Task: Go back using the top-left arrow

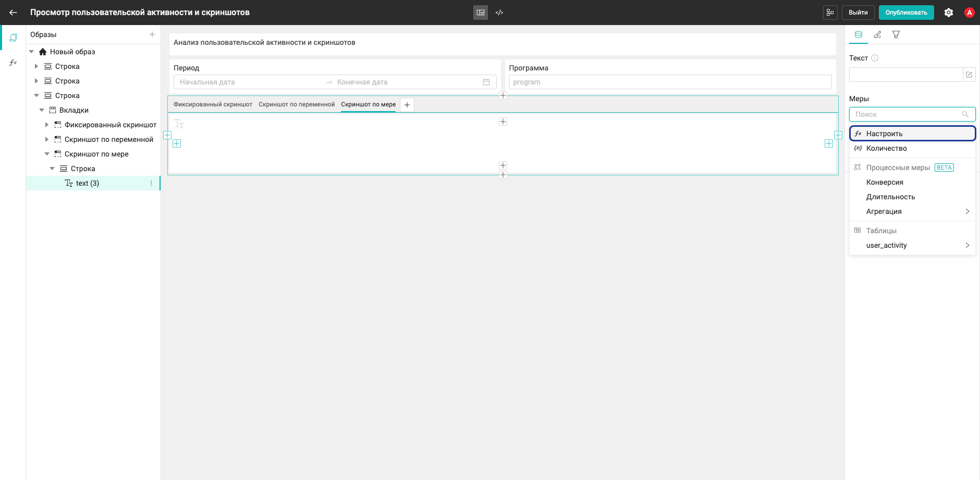Action: point(13,13)
